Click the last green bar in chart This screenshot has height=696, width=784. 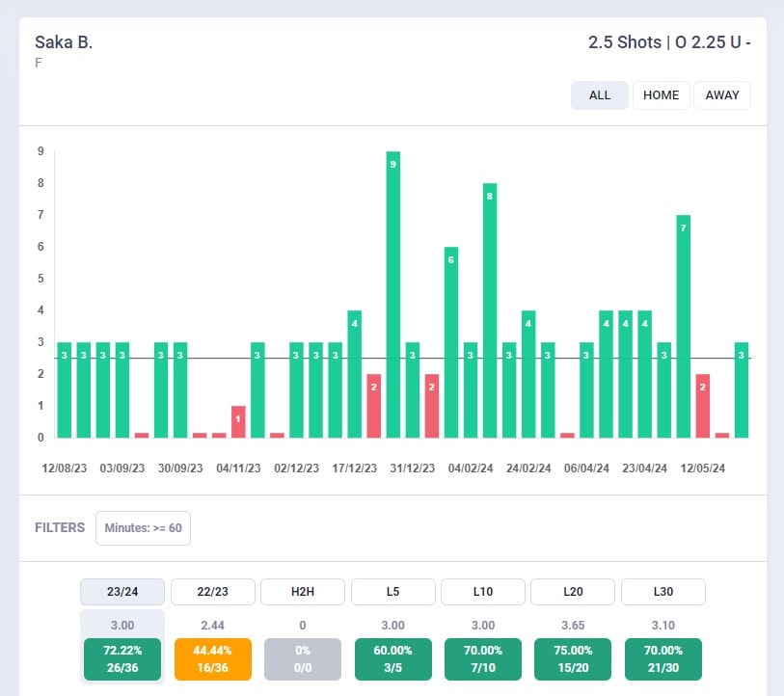click(742, 390)
